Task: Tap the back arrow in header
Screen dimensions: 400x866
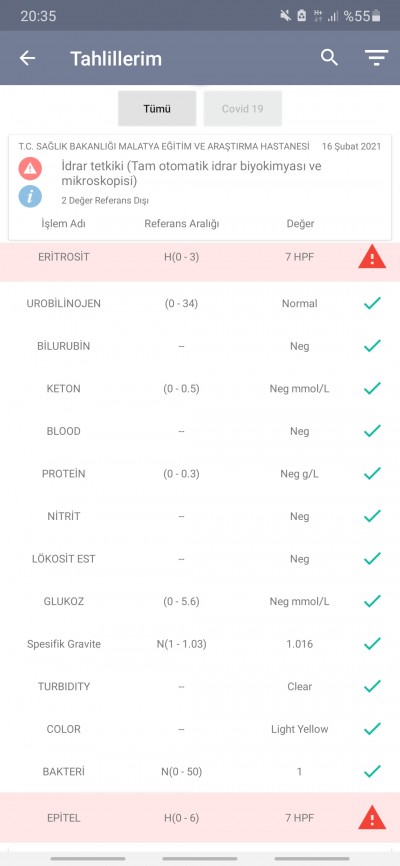Action: (27, 58)
